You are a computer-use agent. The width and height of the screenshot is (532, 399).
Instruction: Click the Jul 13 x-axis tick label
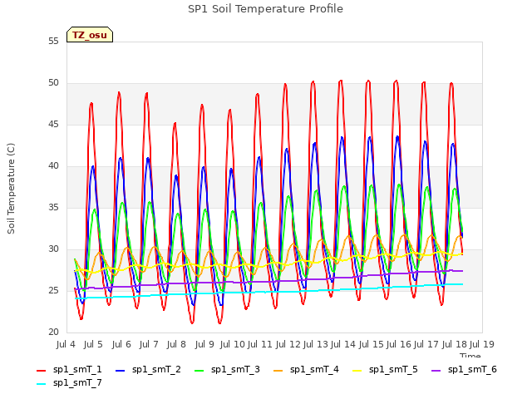click(315, 344)
